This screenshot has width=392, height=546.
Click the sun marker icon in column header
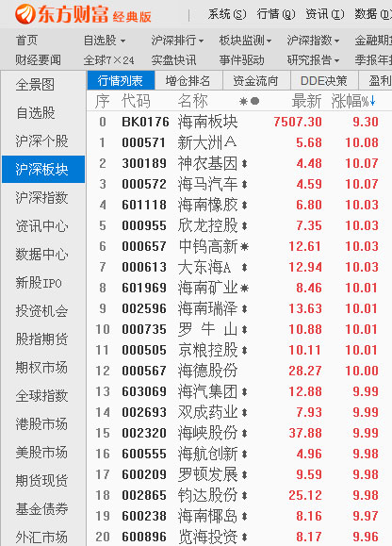pos(243,101)
